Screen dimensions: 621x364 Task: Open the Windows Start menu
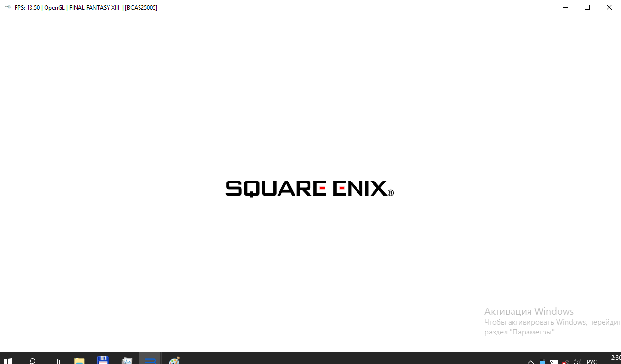(x=8, y=360)
